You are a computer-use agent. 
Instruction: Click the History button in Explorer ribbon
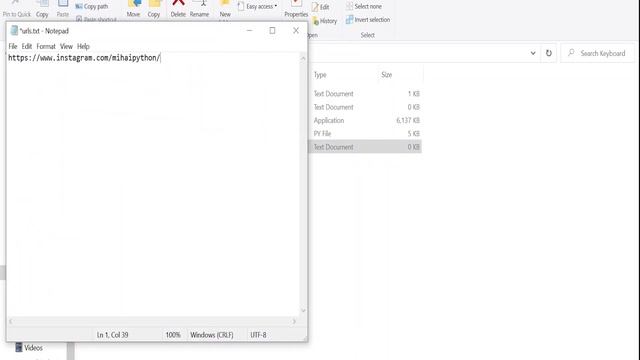(325, 21)
